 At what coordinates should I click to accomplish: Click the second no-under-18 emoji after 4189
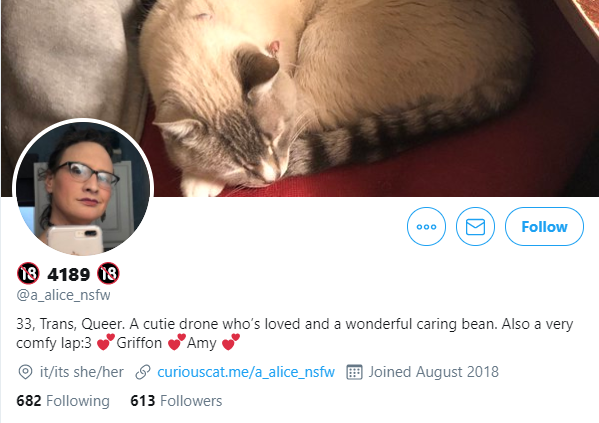click(108, 274)
